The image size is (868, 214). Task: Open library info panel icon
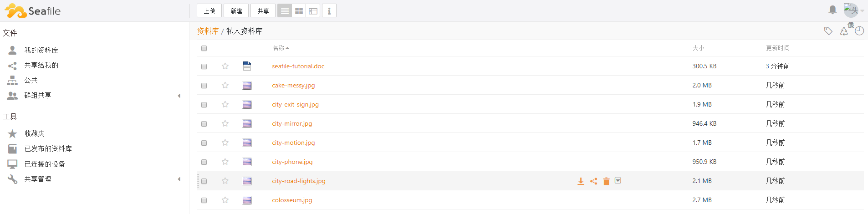329,11
